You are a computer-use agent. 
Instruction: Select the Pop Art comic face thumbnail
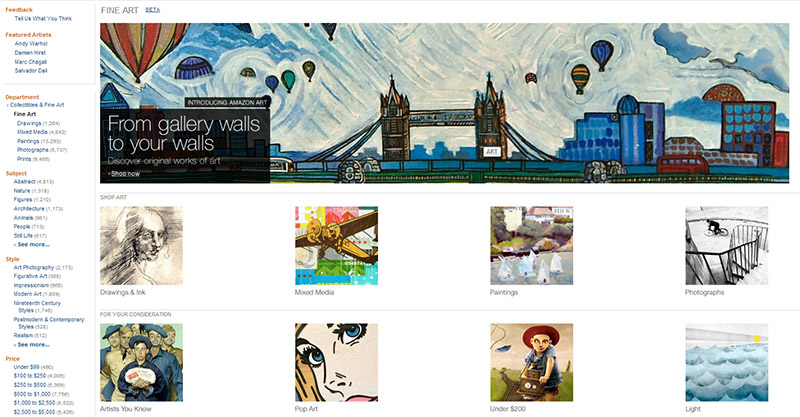[x=336, y=362]
